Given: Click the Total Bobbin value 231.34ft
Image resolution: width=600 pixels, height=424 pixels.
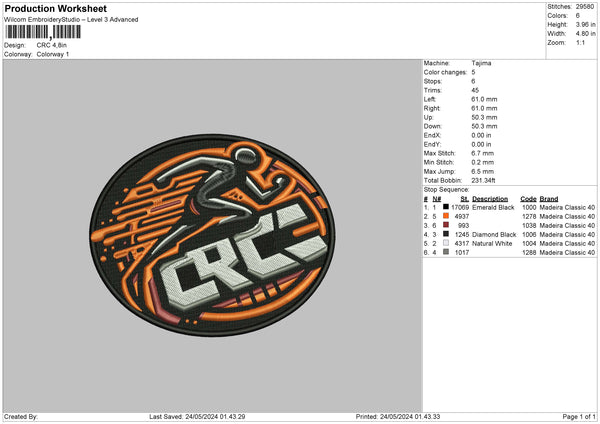Looking at the screenshot, I should point(483,181).
